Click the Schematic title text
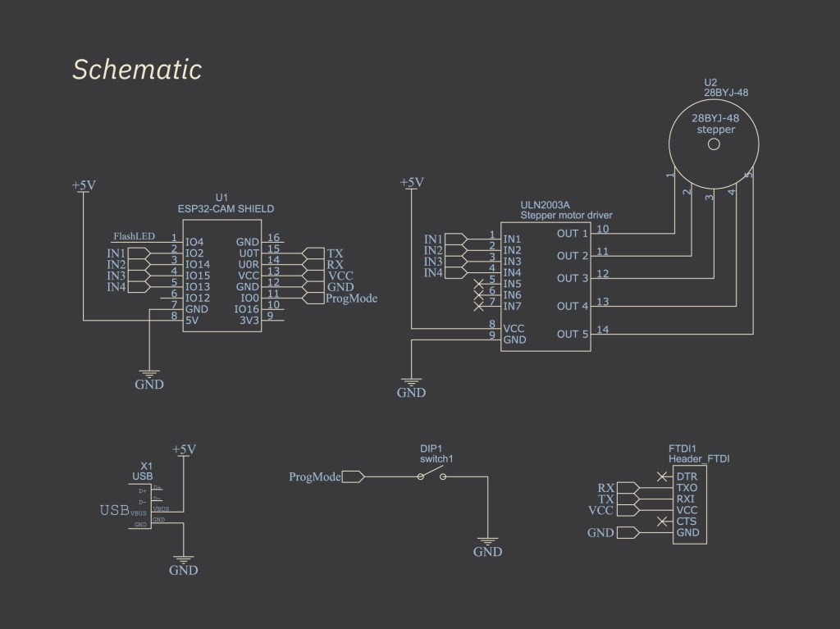This screenshot has width=840, height=629. tap(137, 71)
